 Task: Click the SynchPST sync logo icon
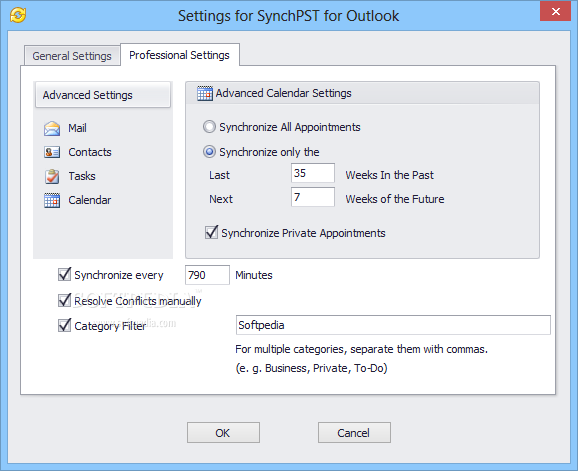point(18,15)
